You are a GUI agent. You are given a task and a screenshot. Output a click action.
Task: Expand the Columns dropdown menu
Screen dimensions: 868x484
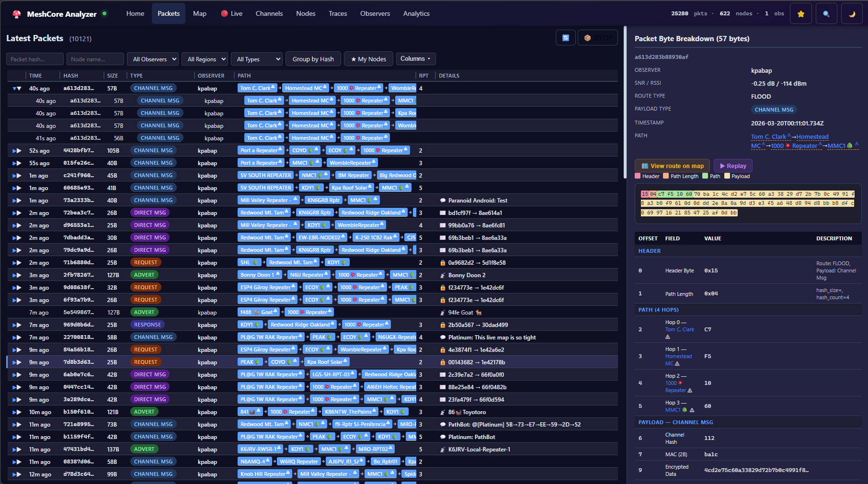tap(415, 59)
